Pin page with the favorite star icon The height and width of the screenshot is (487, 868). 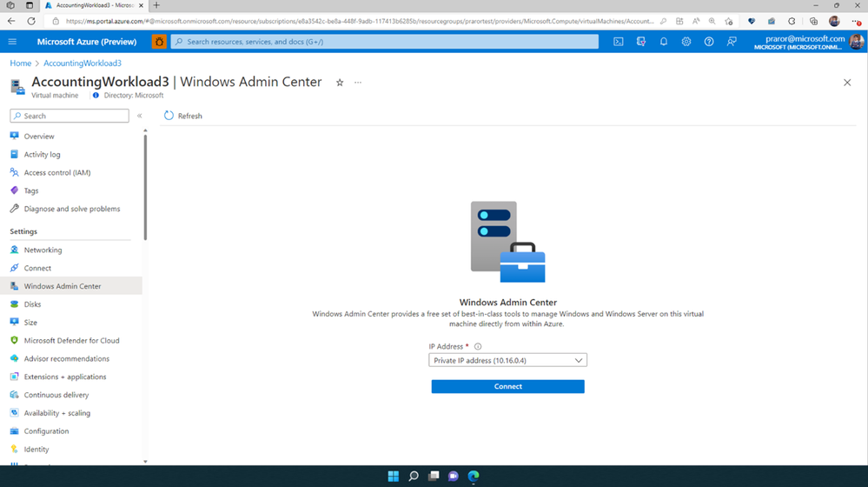[340, 83]
